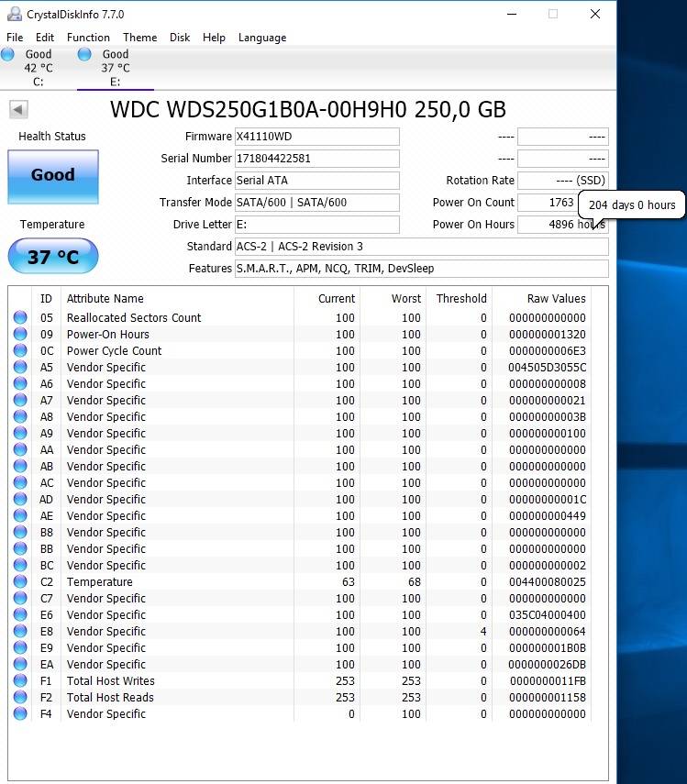Open the File menu
Viewport: 687px width, 784px height.
pyautogui.click(x=15, y=38)
